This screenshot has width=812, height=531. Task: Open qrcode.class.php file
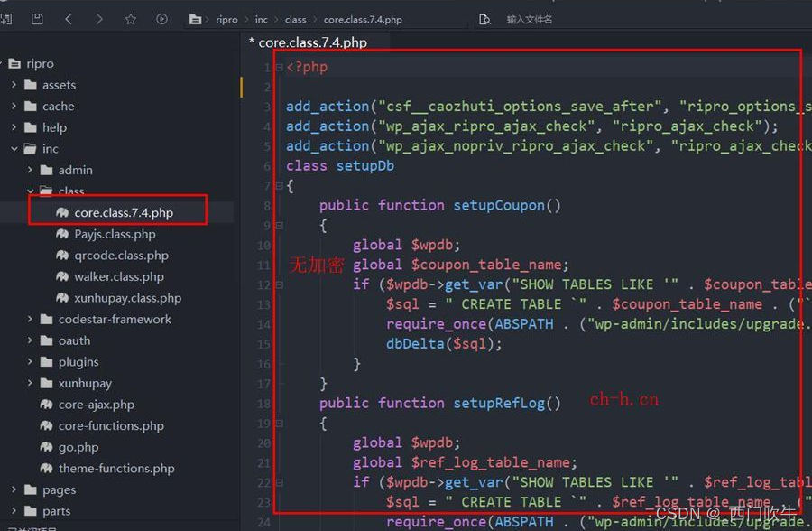[121, 256]
